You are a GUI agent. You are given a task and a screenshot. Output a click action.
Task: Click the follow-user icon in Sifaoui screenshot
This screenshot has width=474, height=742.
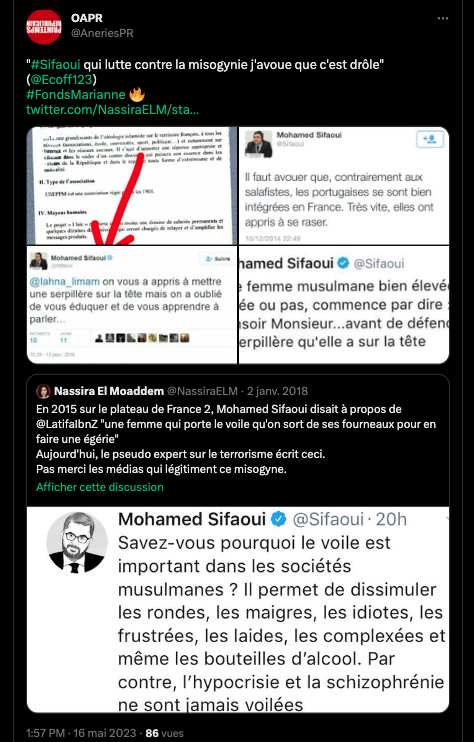pos(429,140)
